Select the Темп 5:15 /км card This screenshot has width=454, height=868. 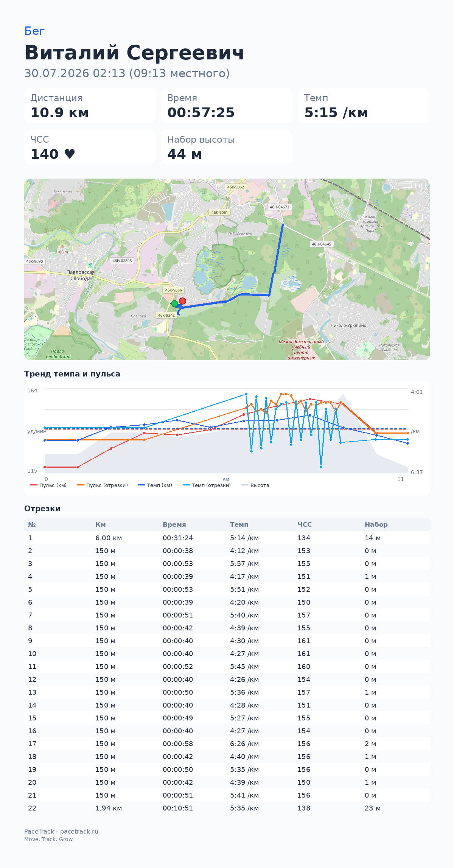(x=364, y=106)
